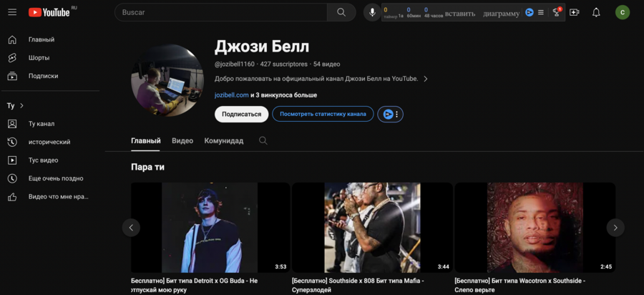The width and height of the screenshot is (644, 295).
Task: Click the Buscar search field
Action: pos(221,12)
